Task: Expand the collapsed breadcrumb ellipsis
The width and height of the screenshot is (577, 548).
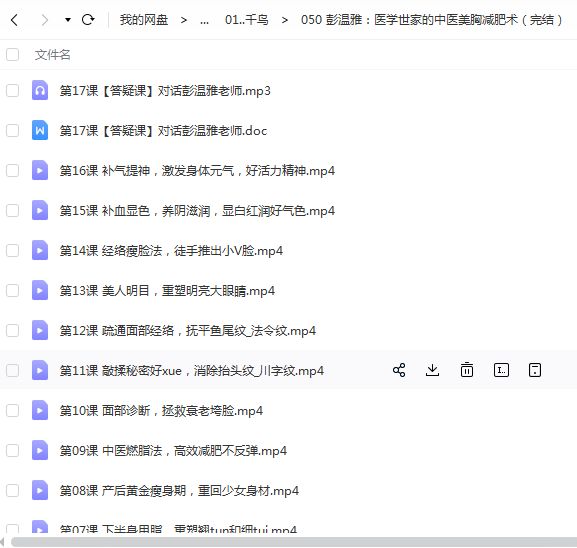Action: [x=205, y=21]
